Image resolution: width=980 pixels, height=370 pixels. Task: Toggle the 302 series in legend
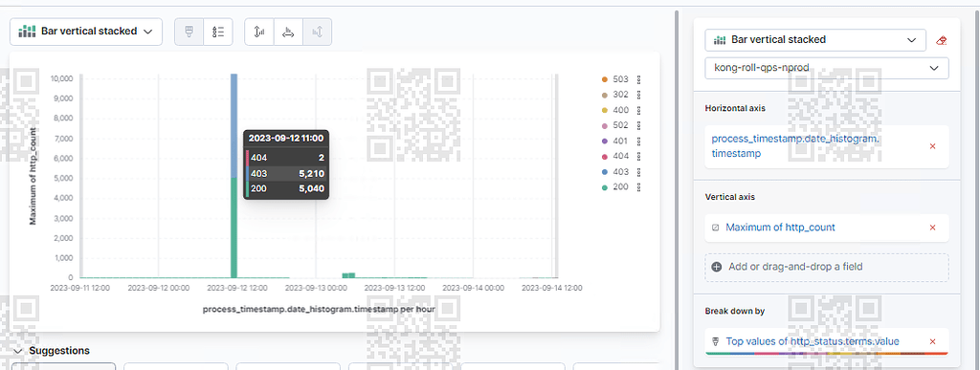click(x=615, y=95)
